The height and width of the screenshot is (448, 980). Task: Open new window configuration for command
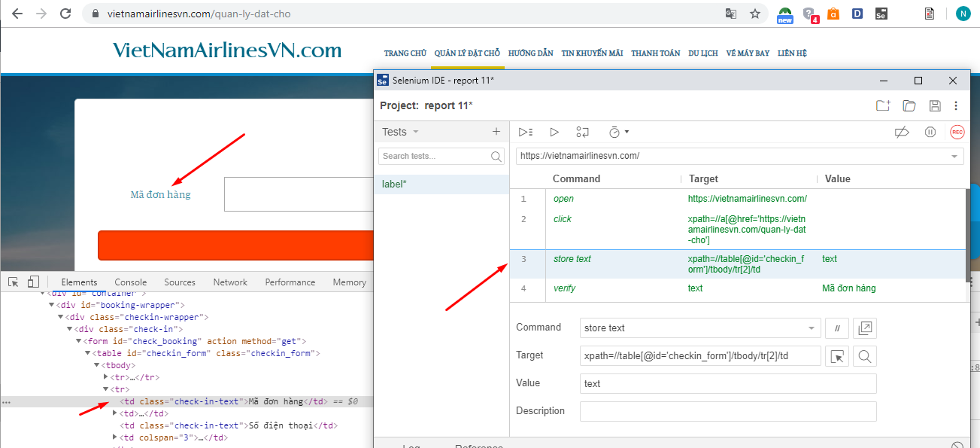point(865,328)
